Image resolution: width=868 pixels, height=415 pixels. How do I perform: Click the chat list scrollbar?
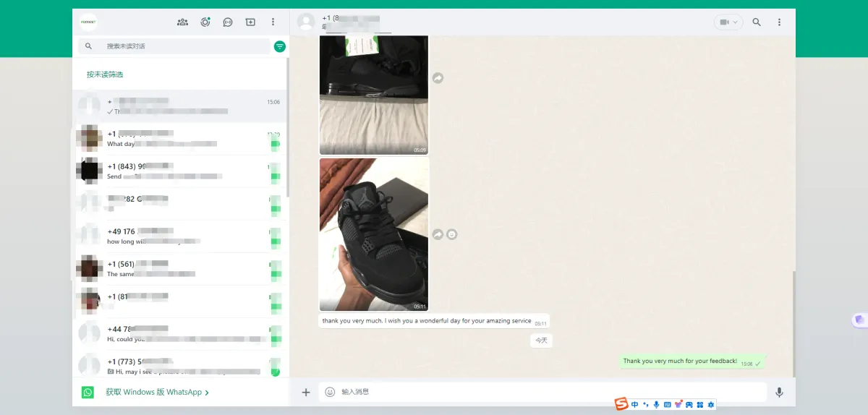[288, 127]
